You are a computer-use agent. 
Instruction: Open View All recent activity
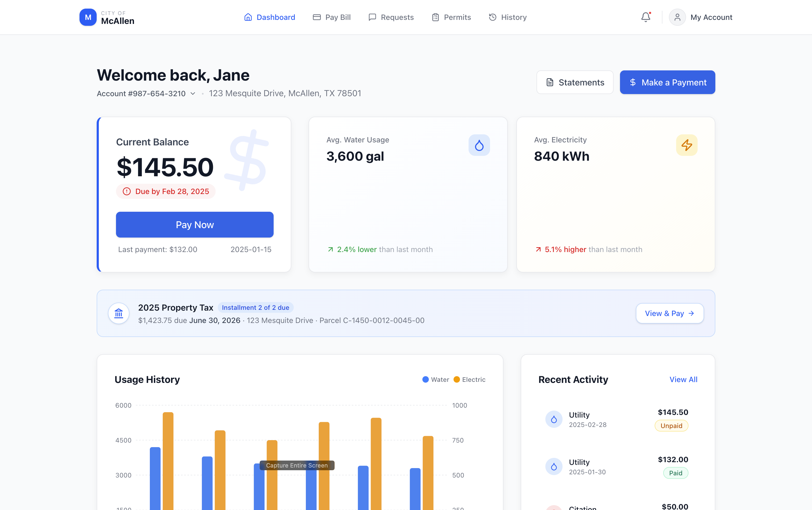683,379
